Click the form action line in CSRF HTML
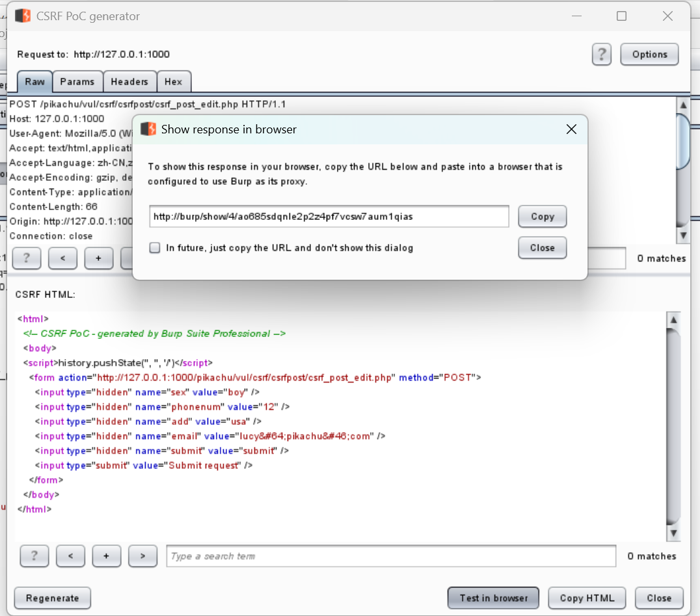The image size is (700, 616). (255, 378)
